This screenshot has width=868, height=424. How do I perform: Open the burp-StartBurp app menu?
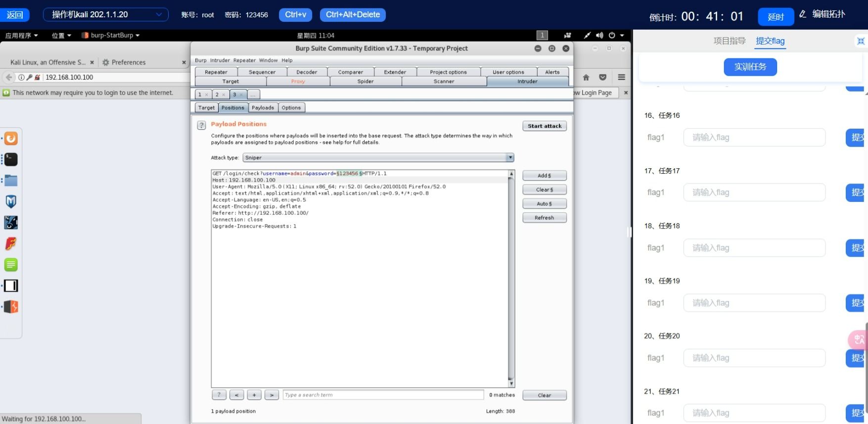[x=110, y=35]
